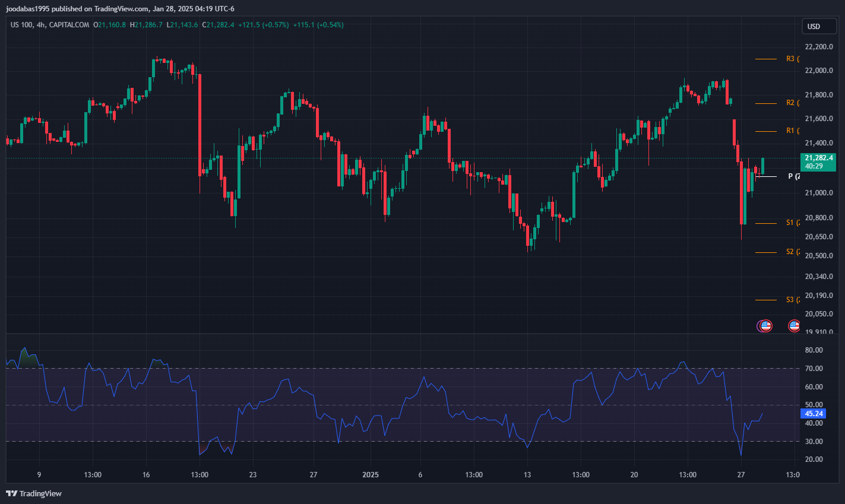Click the joodabas1995 published on TradingView.com text
Screen dimensions: 845x504
tap(120, 9)
